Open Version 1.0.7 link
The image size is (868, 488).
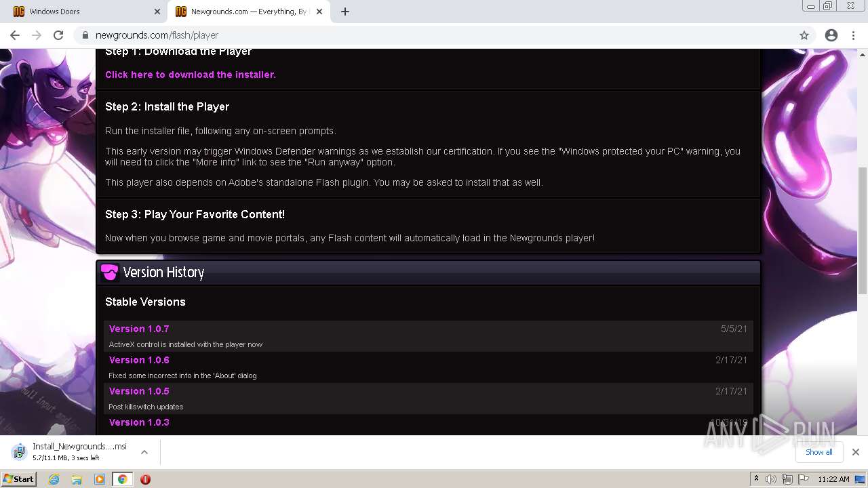click(139, 329)
